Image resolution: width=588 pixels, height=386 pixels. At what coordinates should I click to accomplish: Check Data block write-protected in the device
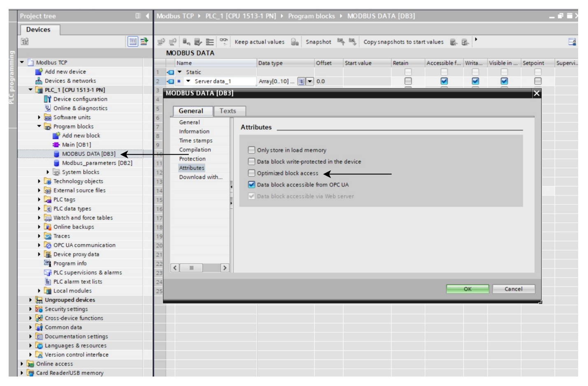(251, 162)
